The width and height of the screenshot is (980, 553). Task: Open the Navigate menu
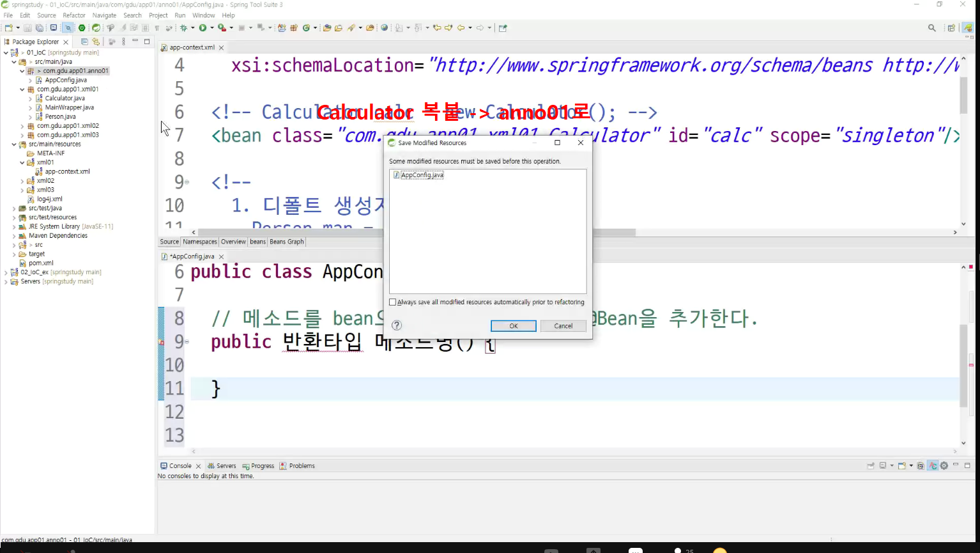[x=104, y=15]
